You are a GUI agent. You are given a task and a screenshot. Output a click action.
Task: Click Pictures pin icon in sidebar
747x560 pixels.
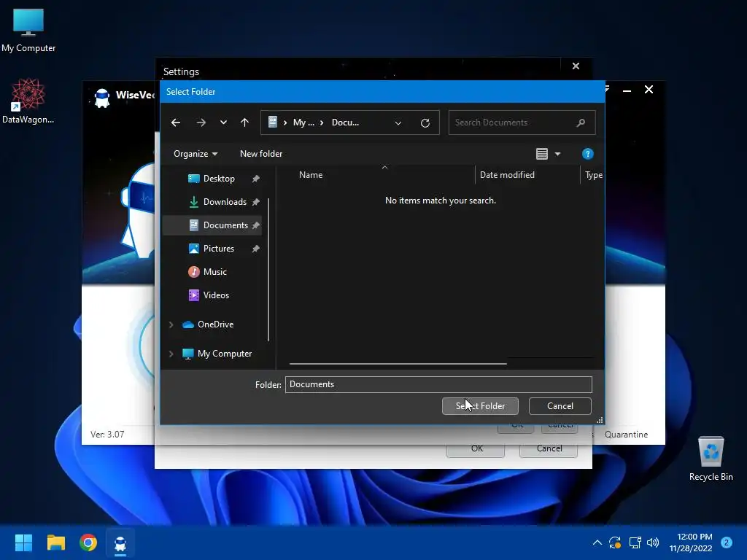click(x=256, y=249)
